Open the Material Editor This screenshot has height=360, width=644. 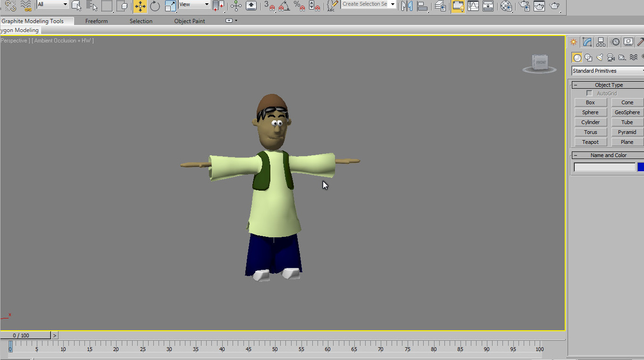pyautogui.click(x=506, y=6)
